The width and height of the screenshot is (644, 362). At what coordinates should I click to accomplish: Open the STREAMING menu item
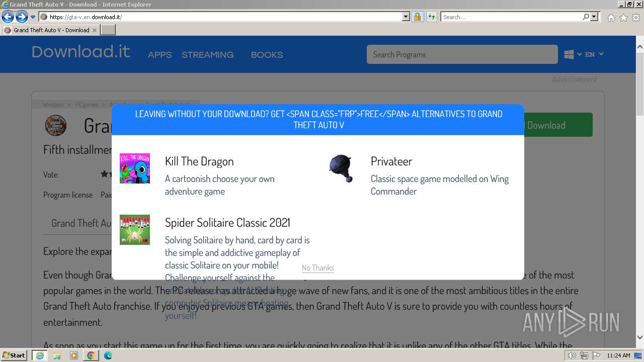click(x=207, y=55)
